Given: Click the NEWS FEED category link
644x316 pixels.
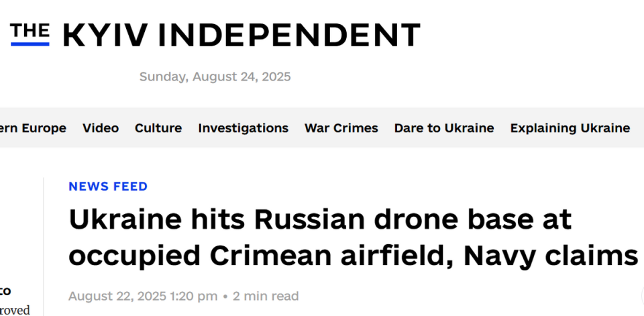Looking at the screenshot, I should point(108,187).
